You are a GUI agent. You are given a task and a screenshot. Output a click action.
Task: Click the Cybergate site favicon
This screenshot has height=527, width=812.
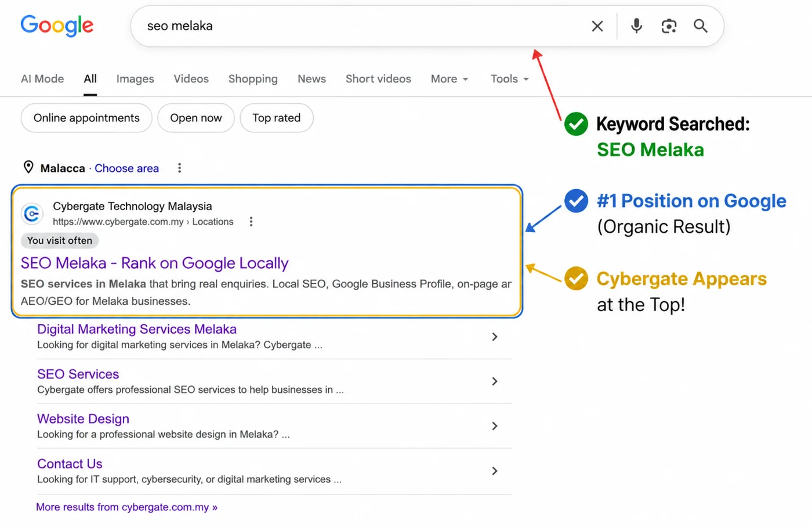pyautogui.click(x=32, y=214)
